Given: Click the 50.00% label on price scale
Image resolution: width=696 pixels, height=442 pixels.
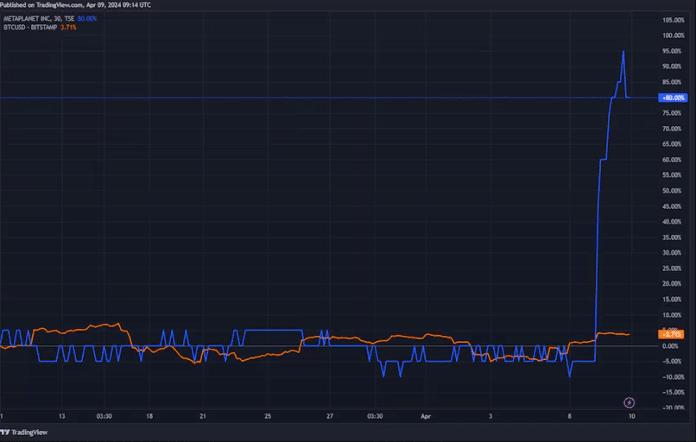Looking at the screenshot, I should (x=673, y=190).
